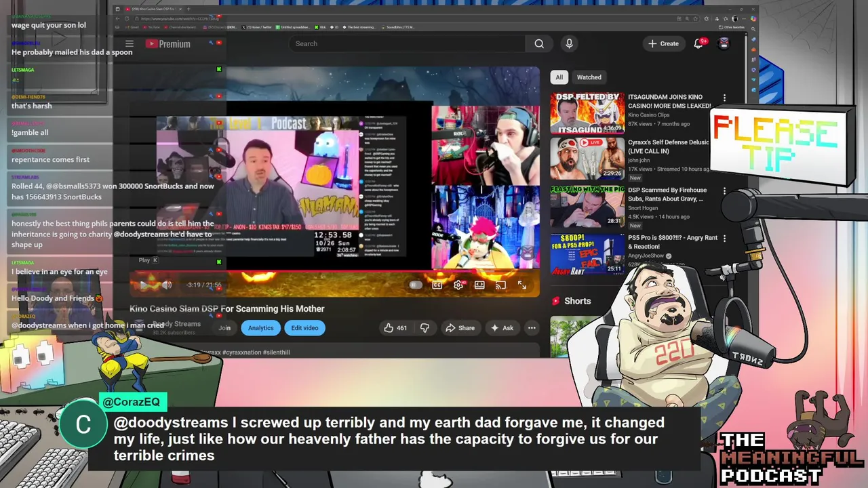Click the Feasting with the Pig thumbnail

(587, 206)
